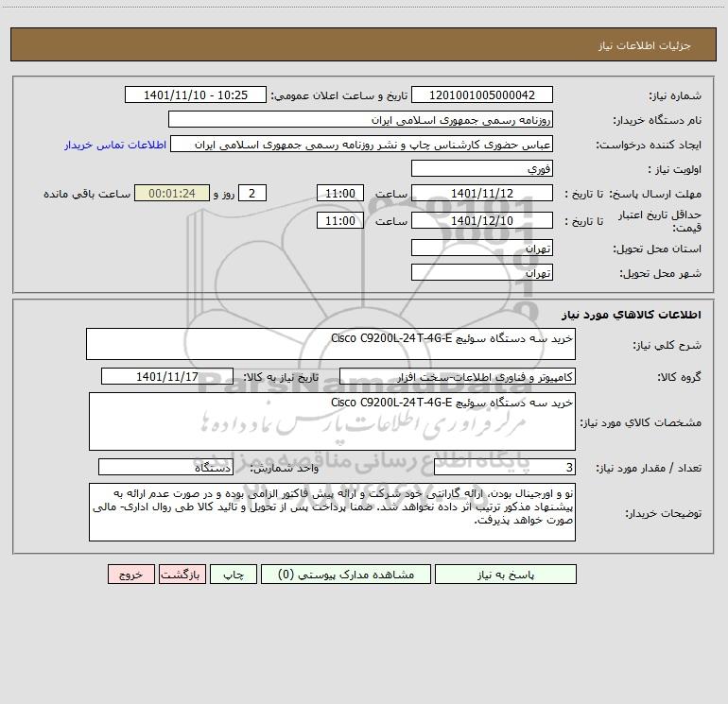Click the label تاریخ و ساعت اعلان عمومی
728x704 pixels.
(339, 96)
